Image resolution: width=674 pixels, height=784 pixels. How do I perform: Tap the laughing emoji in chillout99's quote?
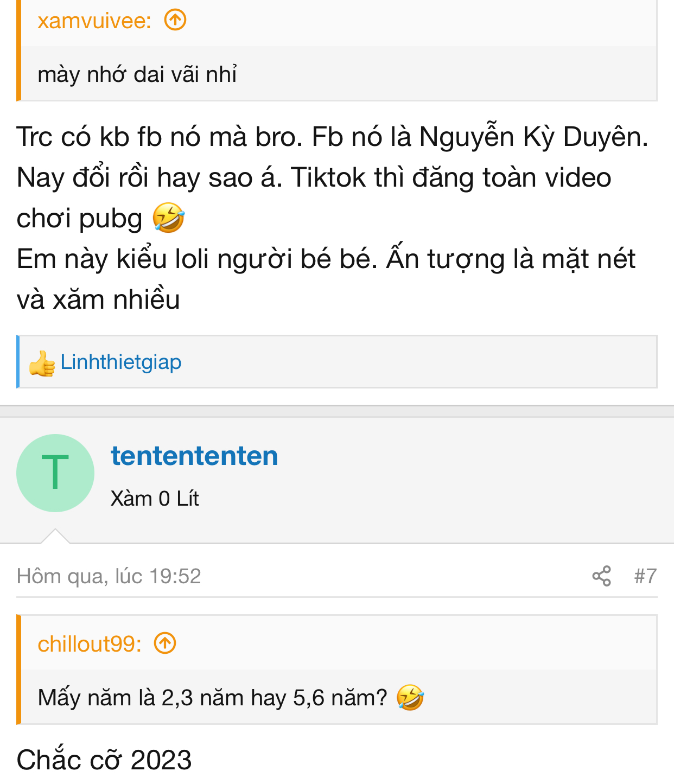pos(410,698)
